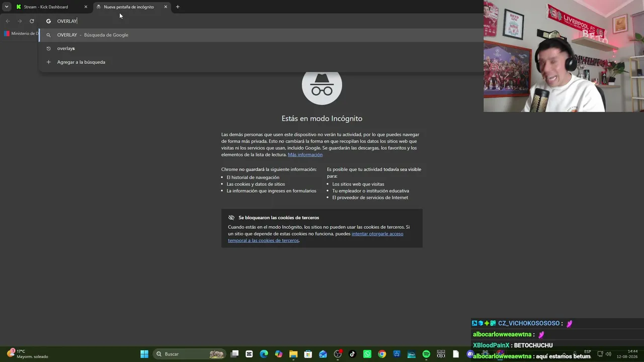Click the Google G icon in address bar
The height and width of the screenshot is (362, 644).
[48, 21]
